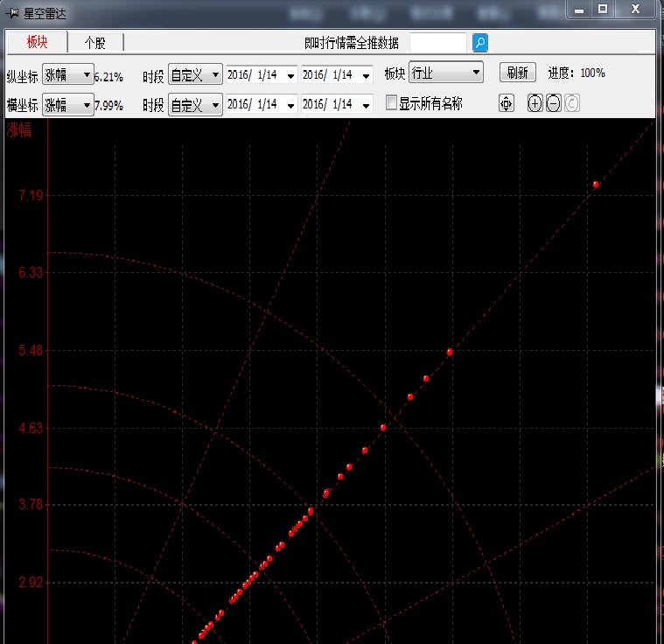Switch to the 个股 tab
664x644 pixels.
tap(94, 43)
